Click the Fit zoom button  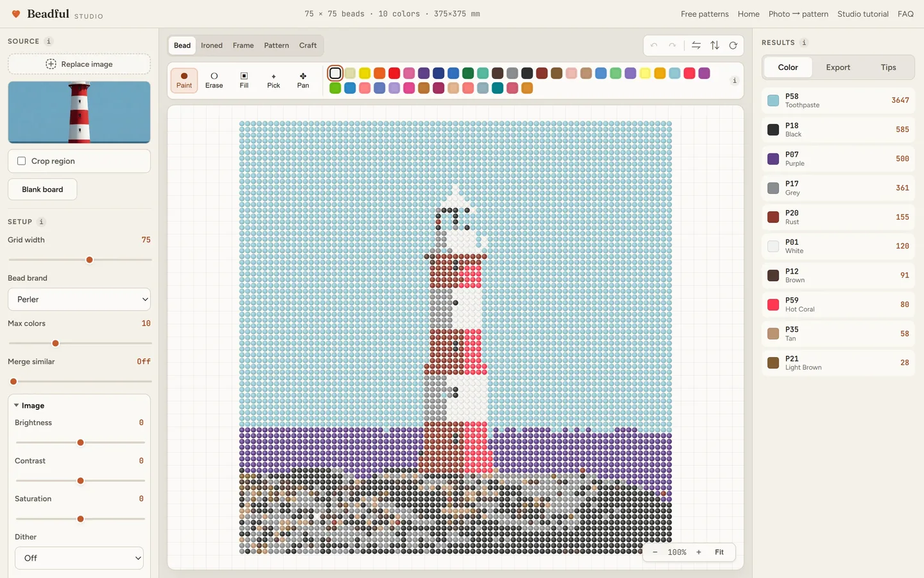pos(719,552)
